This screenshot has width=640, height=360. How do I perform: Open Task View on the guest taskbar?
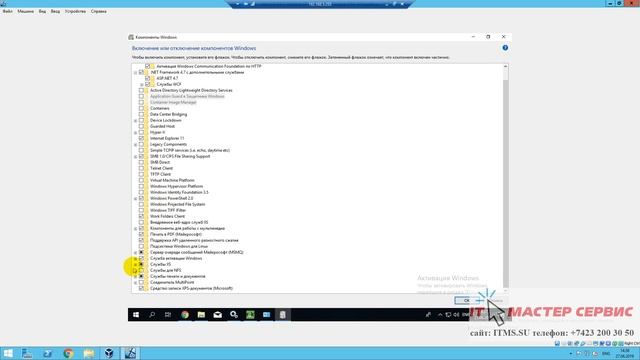coord(168,315)
